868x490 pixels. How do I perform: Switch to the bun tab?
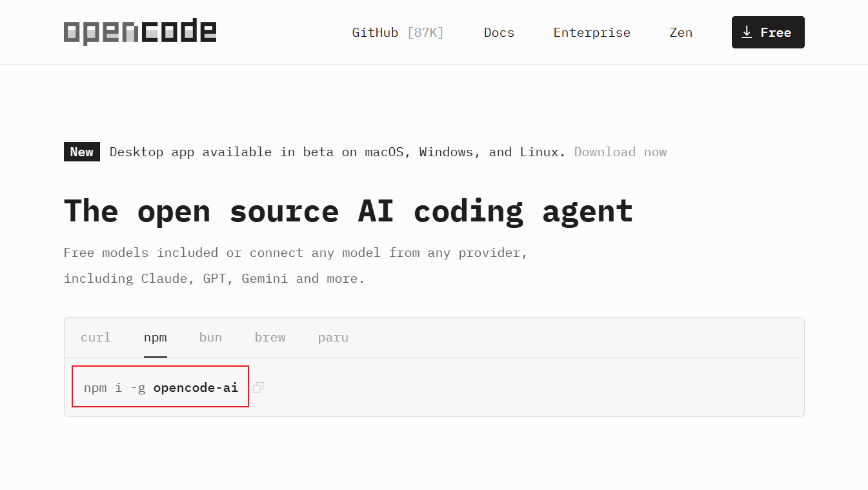pyautogui.click(x=210, y=337)
